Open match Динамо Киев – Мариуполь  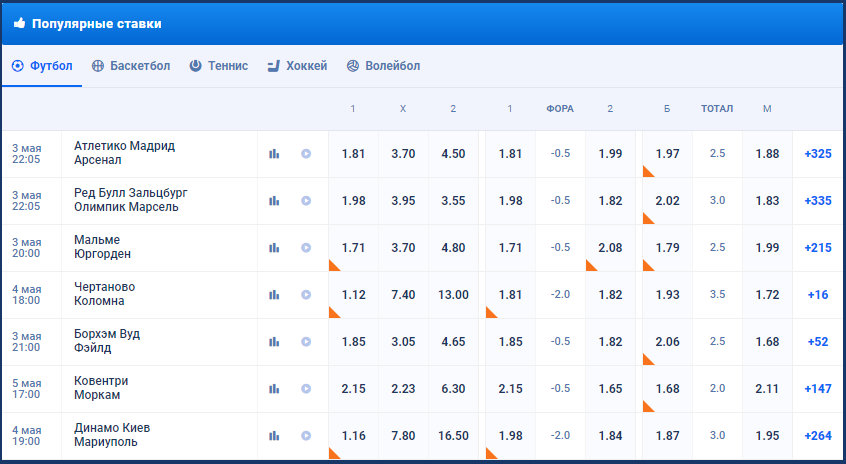click(112, 435)
